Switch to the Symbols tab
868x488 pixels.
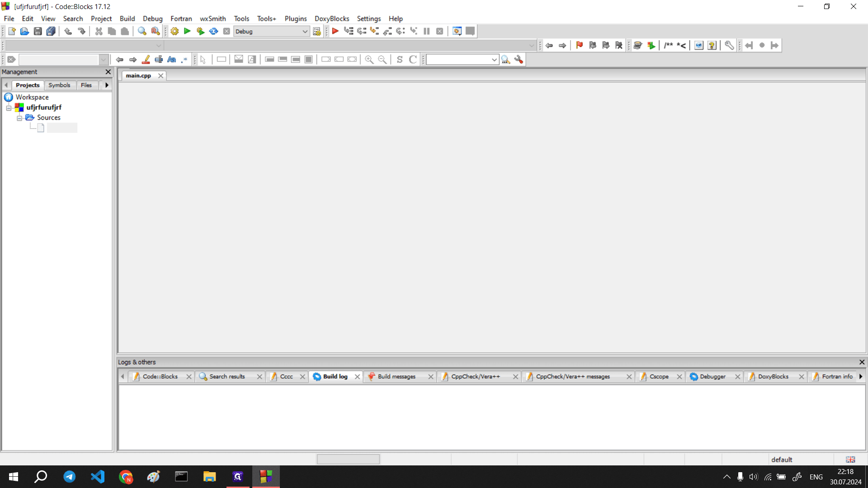coord(59,85)
